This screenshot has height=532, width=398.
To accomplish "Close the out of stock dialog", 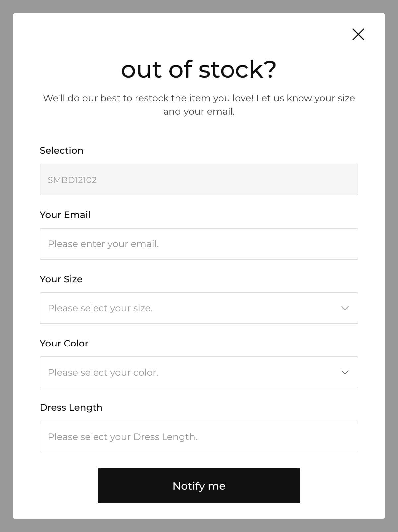I will click(x=358, y=34).
